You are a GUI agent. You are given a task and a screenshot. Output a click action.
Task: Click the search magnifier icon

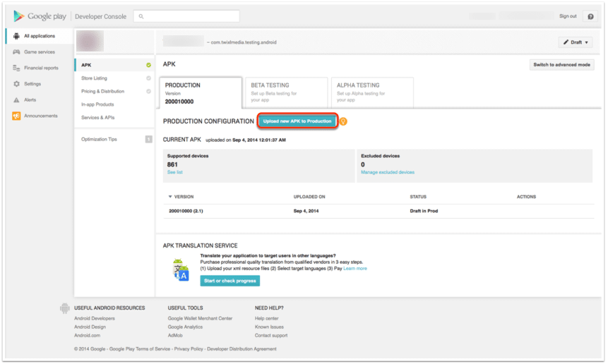coord(141,16)
